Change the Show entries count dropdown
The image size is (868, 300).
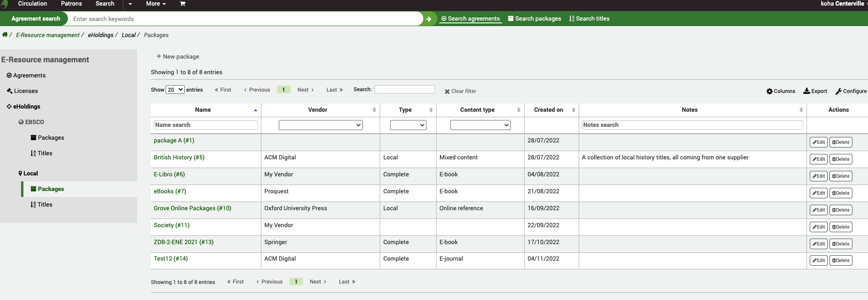(x=175, y=90)
